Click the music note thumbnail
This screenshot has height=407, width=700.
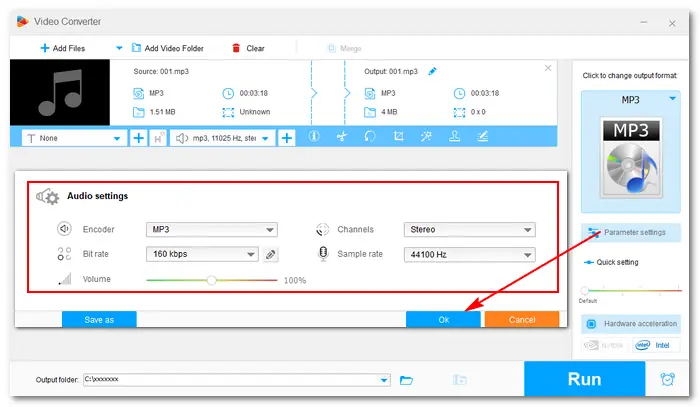60,92
